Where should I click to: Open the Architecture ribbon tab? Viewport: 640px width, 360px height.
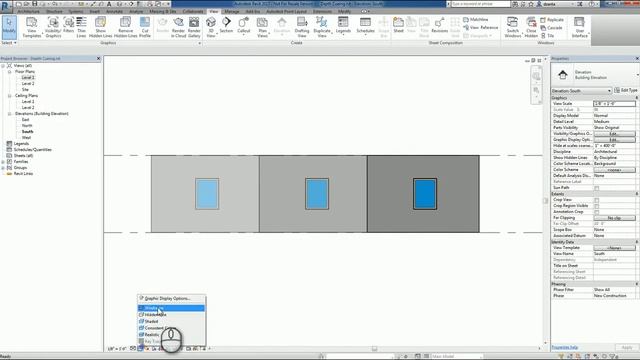28,11
